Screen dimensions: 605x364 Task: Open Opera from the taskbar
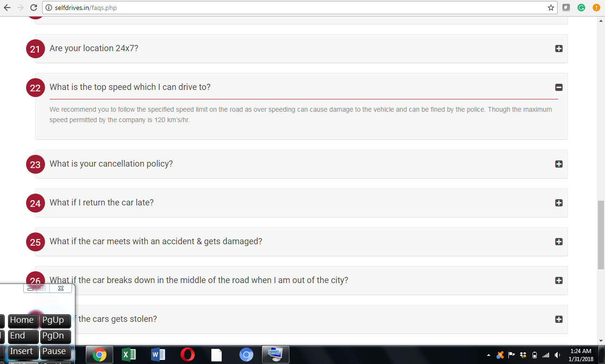click(188, 355)
